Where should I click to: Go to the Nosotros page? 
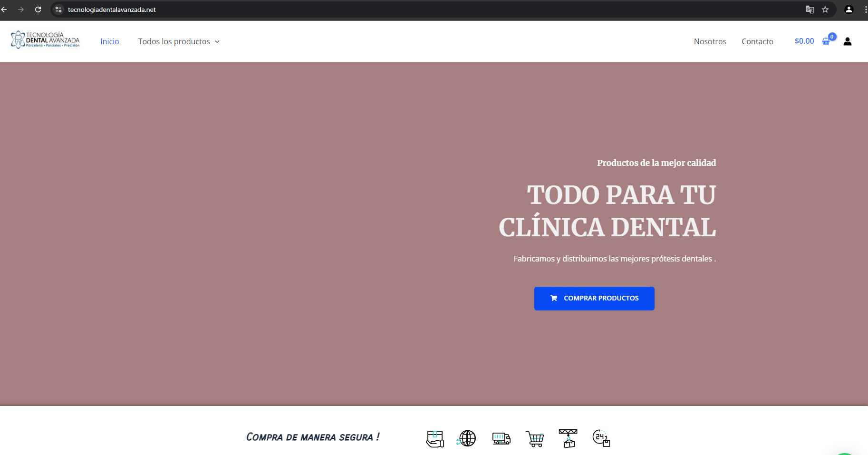[710, 41]
